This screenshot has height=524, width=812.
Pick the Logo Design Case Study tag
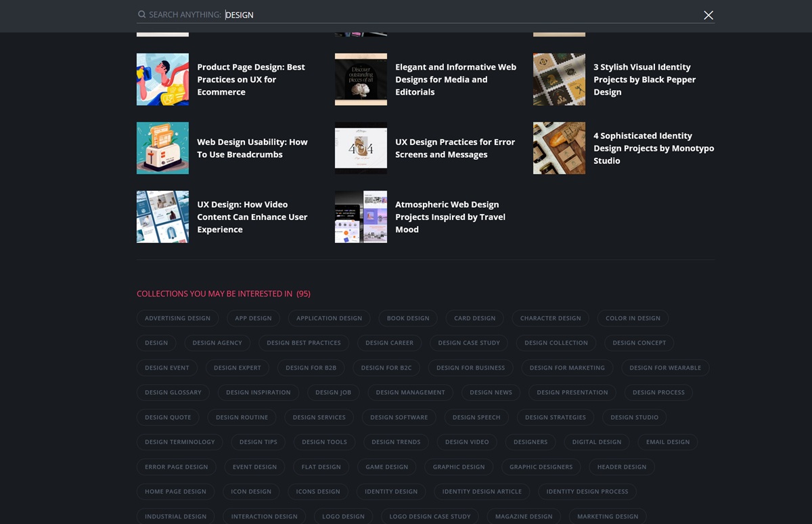click(430, 517)
